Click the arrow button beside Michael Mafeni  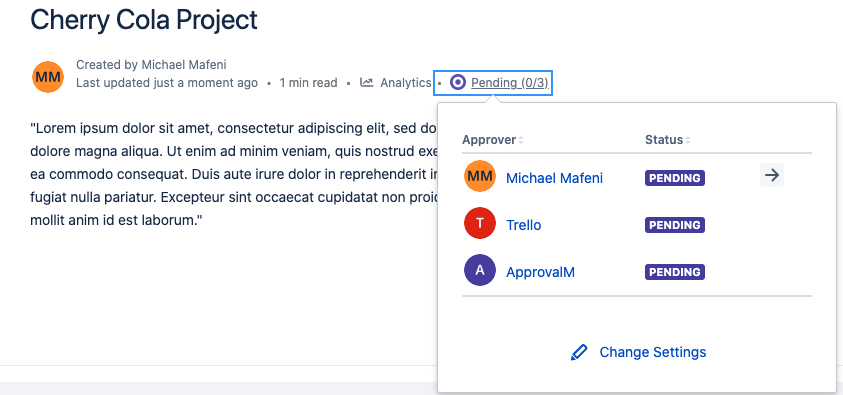(x=771, y=176)
